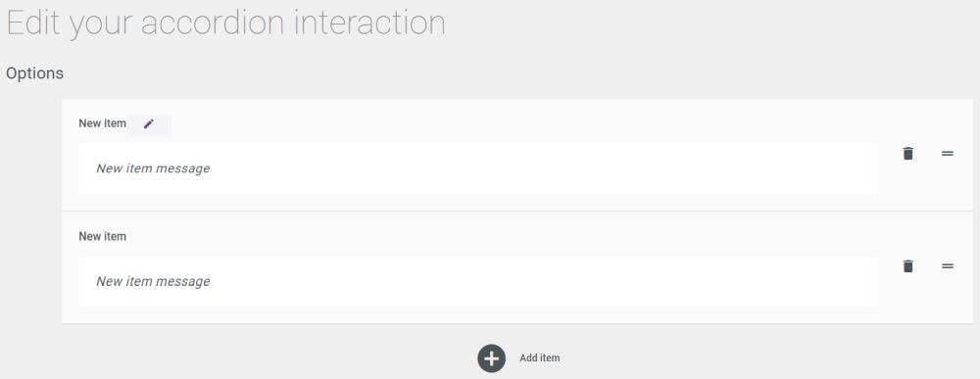The width and height of the screenshot is (980, 379).
Task: Click the reorder handle of the first item
Action: (x=948, y=153)
